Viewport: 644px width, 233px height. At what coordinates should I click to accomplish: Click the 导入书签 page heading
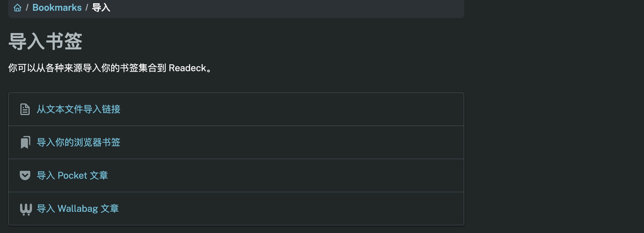(45, 41)
